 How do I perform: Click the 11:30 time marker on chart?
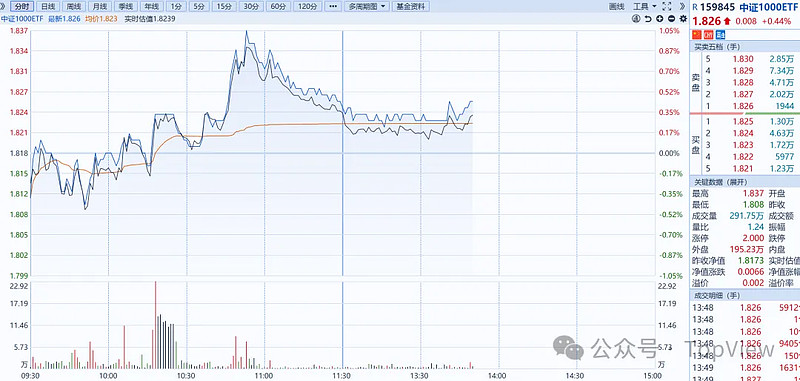tap(341, 375)
